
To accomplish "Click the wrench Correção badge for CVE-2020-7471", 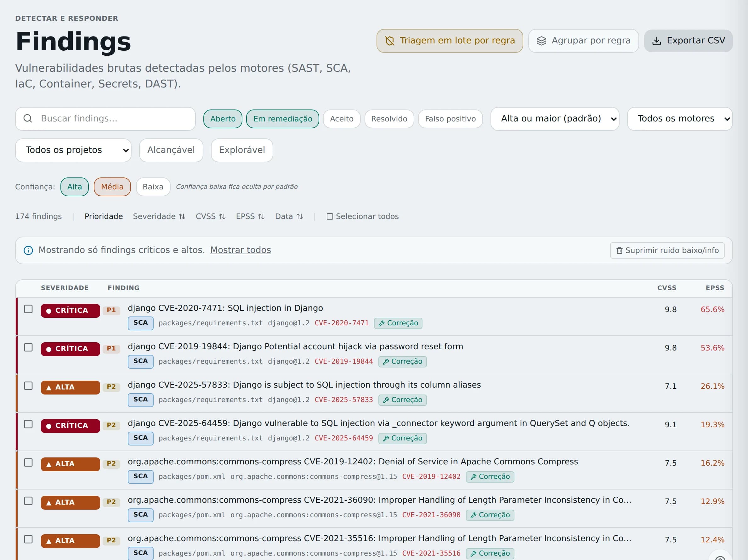I will (x=398, y=323).
